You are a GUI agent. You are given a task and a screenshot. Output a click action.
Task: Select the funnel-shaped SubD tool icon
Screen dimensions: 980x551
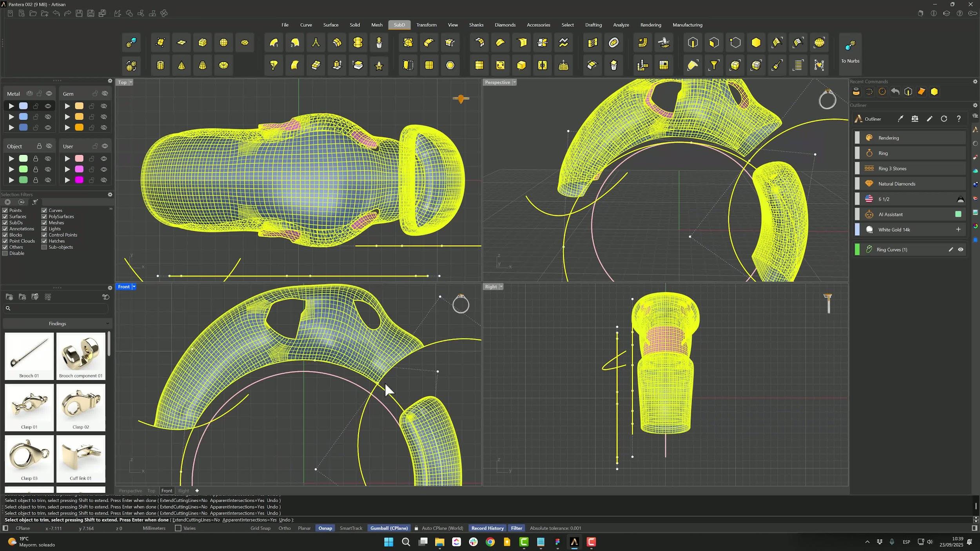[x=714, y=65]
